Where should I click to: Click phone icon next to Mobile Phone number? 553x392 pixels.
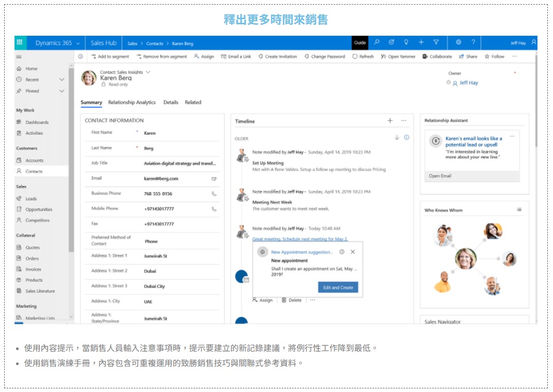[214, 209]
